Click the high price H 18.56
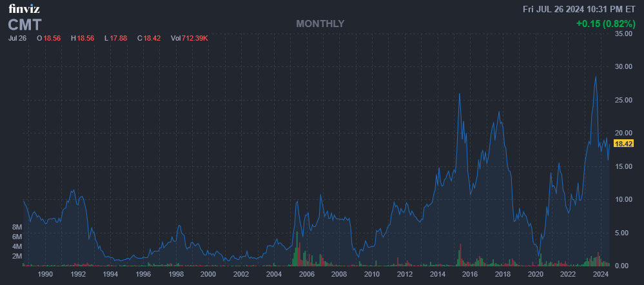Viewport: 644px width, 285px height. click(83, 39)
